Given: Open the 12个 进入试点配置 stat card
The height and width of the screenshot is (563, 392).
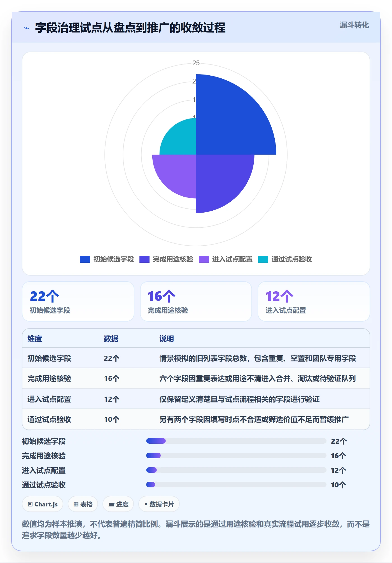Looking at the screenshot, I should (x=314, y=301).
